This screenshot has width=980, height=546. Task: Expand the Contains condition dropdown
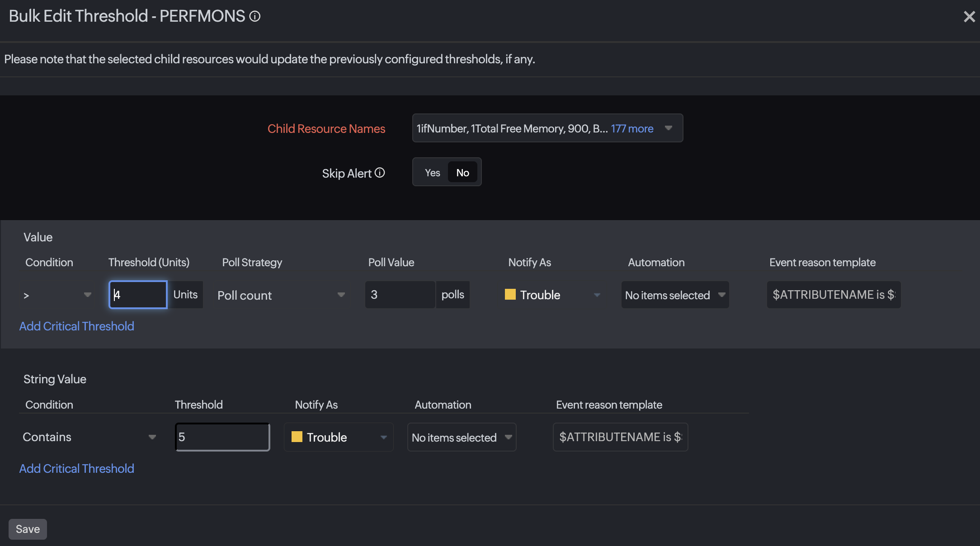[152, 437]
